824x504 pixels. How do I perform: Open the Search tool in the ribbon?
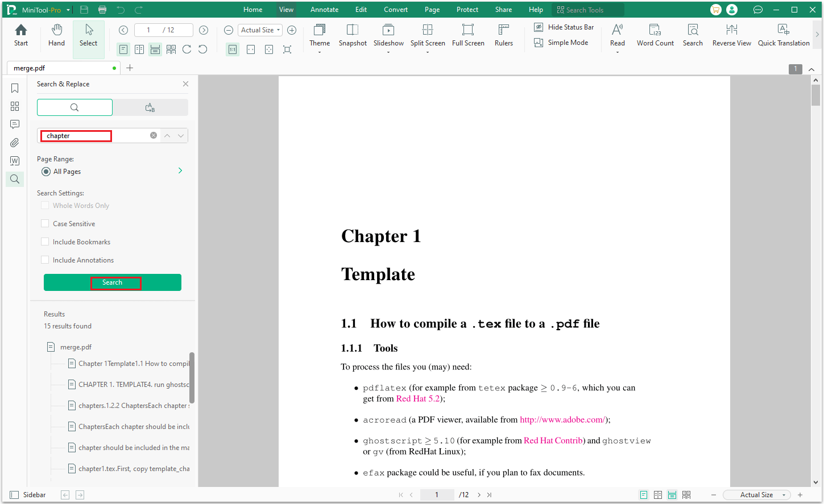[693, 35]
